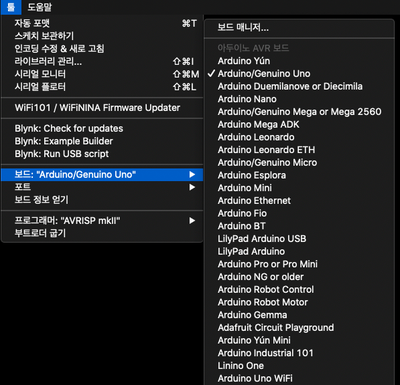Select Arduino Yún board
The width and height of the screenshot is (400, 385).
click(x=299, y=61)
